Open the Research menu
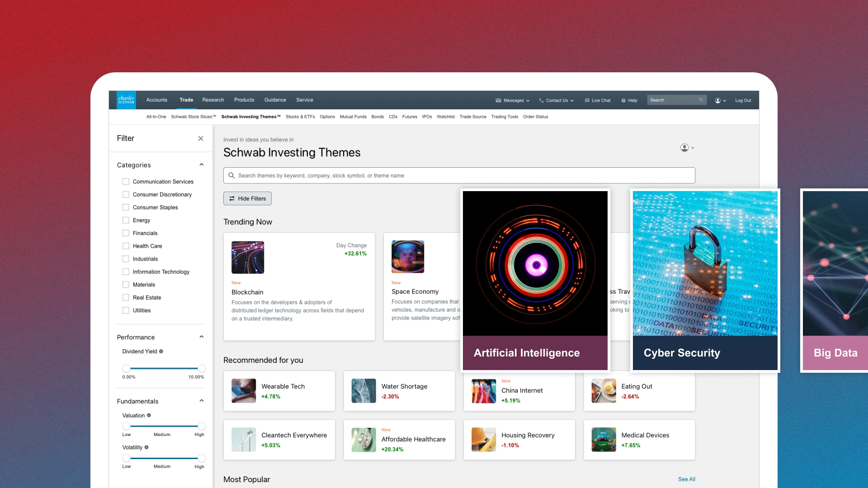 [213, 100]
